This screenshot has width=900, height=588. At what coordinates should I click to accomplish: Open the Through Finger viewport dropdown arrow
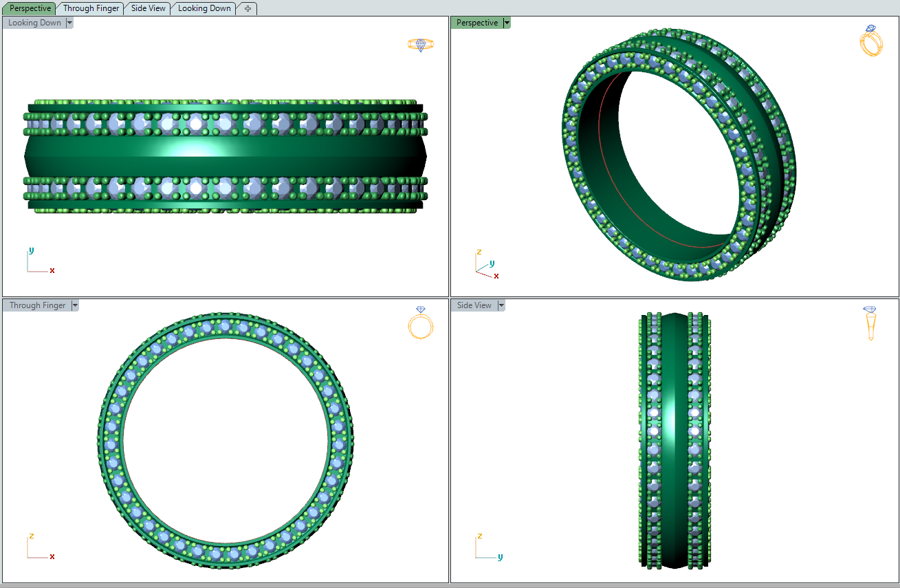pos(75,305)
